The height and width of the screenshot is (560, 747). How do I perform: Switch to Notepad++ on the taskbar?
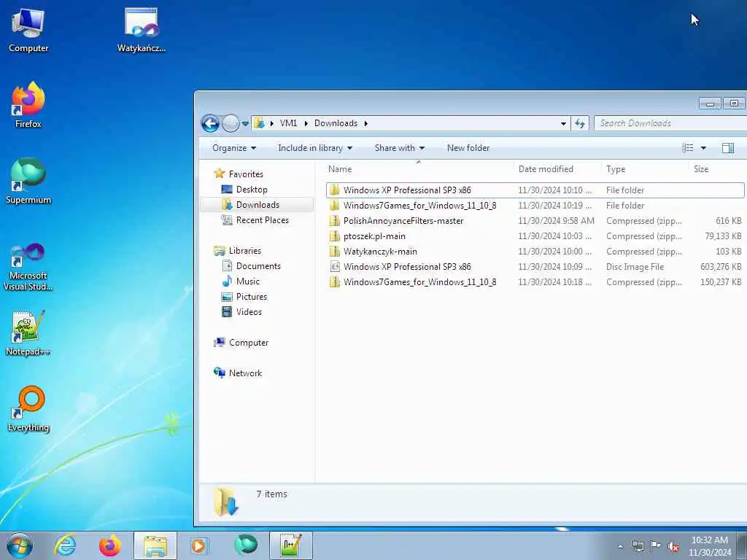(x=291, y=545)
